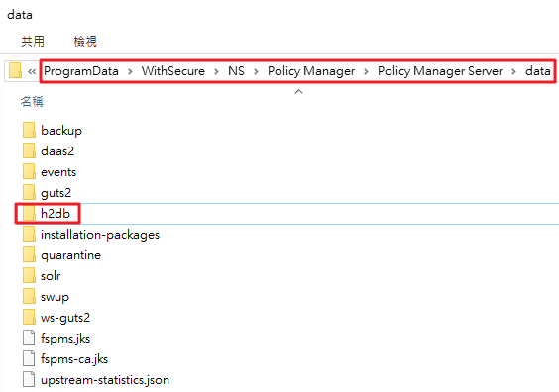Select the solr folder icon
This screenshot has height=392, width=559.
click(29, 275)
